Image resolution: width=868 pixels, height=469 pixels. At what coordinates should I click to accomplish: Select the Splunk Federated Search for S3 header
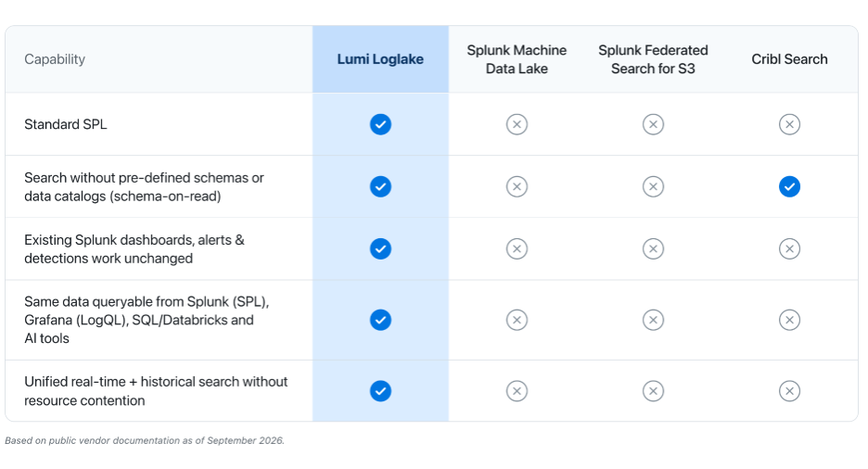click(x=653, y=59)
